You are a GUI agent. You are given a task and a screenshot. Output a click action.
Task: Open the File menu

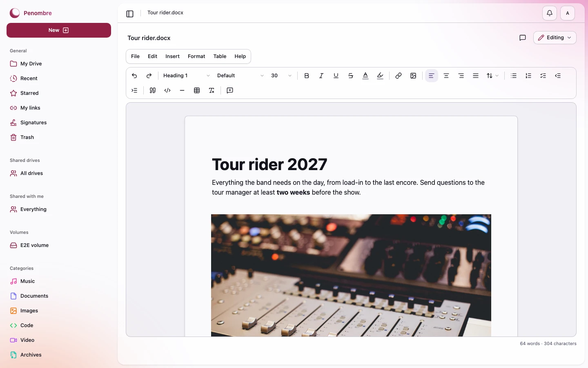[135, 56]
